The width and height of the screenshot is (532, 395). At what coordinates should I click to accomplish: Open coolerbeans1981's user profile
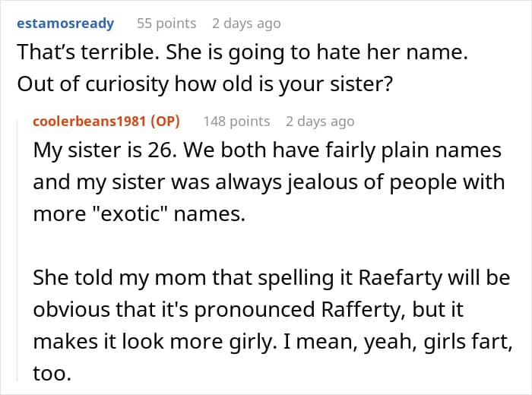[90, 122]
